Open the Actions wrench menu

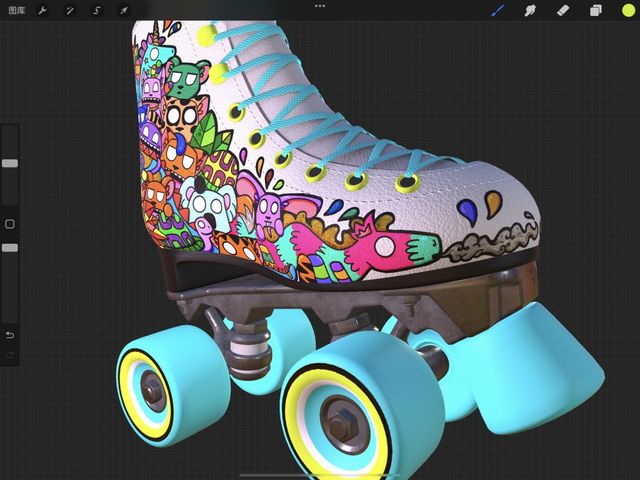[x=42, y=10]
